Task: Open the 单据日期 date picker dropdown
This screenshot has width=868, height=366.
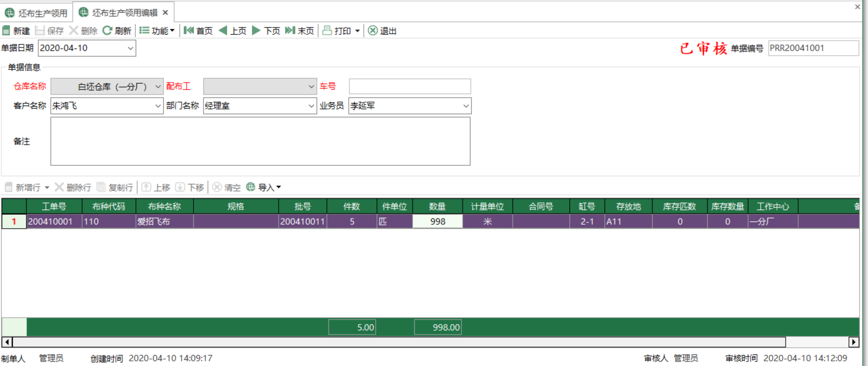Action: click(131, 48)
